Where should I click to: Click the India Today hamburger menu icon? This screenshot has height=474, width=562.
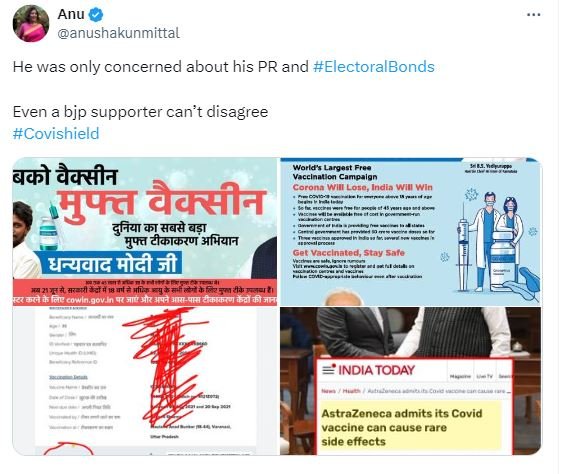tap(328, 369)
